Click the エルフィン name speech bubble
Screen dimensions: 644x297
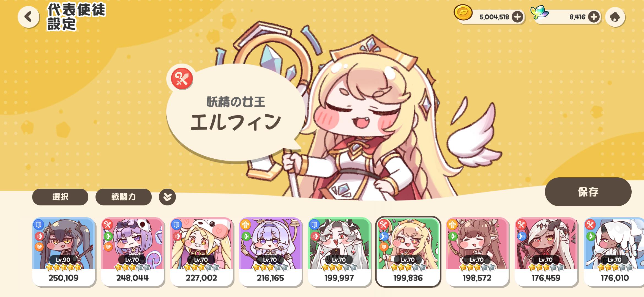235,113
